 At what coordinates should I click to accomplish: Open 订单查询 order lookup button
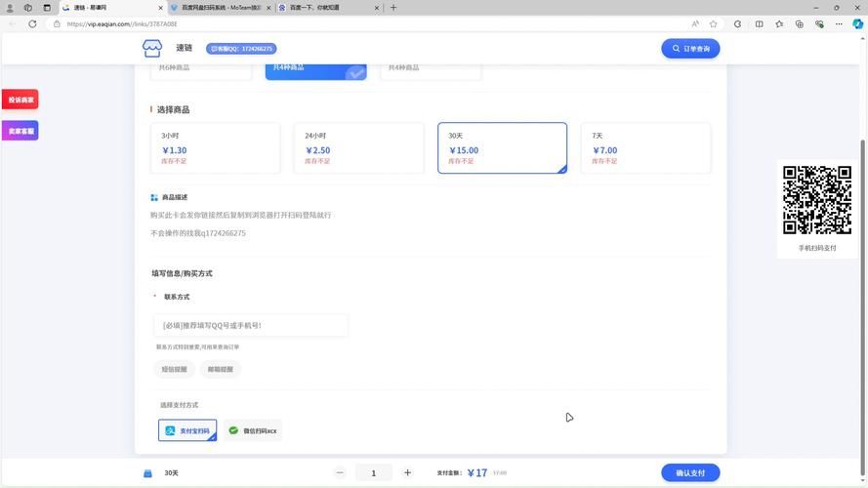(x=690, y=48)
